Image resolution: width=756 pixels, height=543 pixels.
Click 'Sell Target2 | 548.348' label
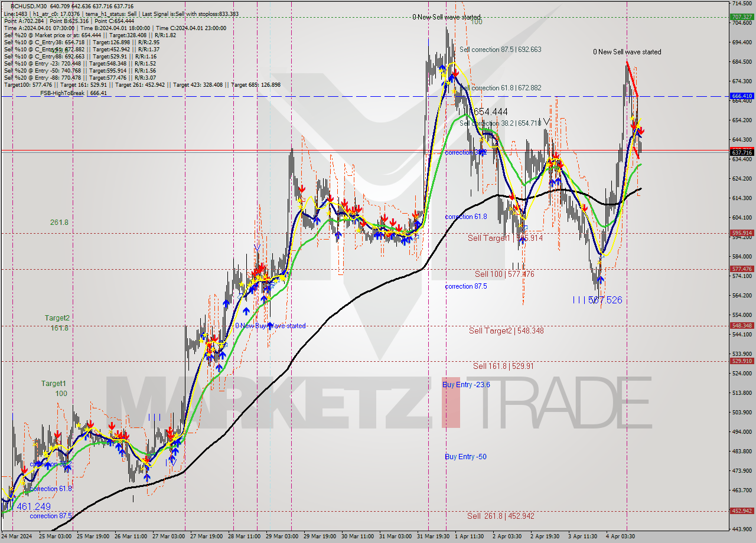coord(506,331)
